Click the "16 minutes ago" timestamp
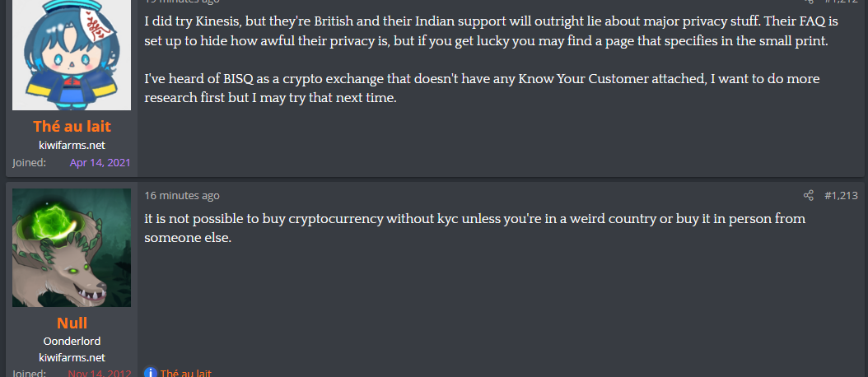This screenshot has width=868, height=377. coord(182,196)
